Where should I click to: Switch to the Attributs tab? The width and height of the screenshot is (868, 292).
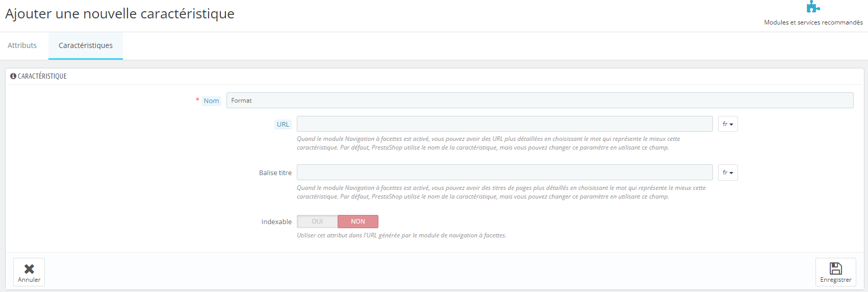(x=22, y=45)
